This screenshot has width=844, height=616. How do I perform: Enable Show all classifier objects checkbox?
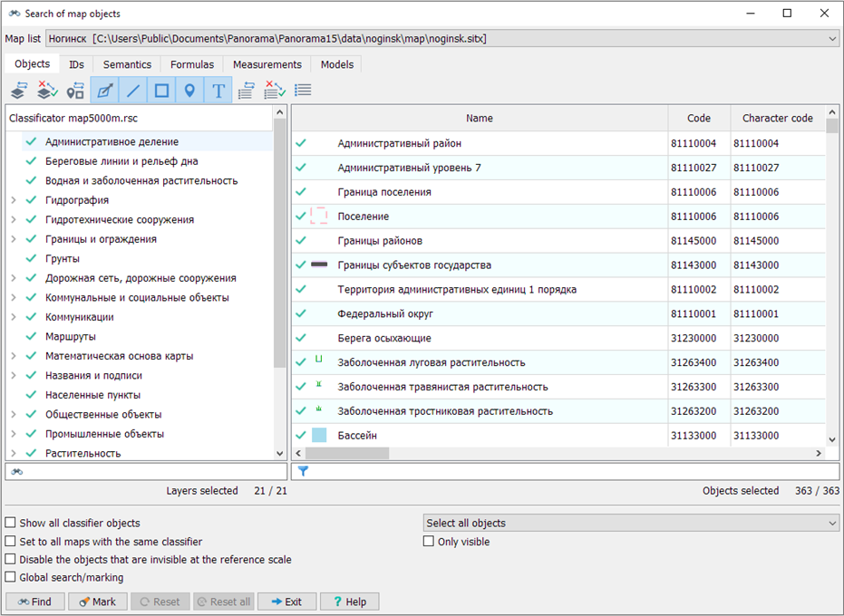pos(11,524)
